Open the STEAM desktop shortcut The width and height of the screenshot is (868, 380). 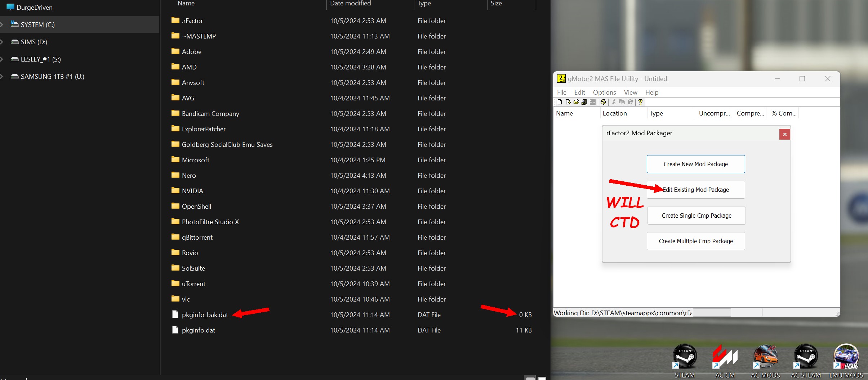point(685,361)
